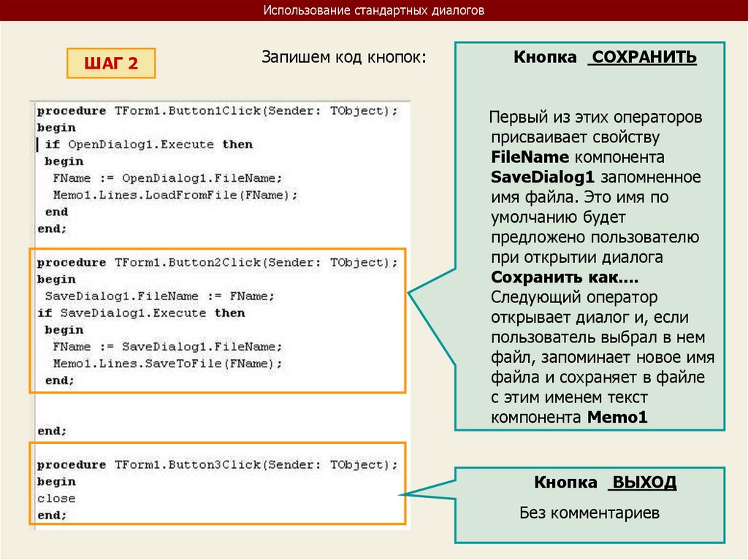Click the SaveDialog1.FileName := FName line
Screen dimensions: 748x560
coord(160,296)
